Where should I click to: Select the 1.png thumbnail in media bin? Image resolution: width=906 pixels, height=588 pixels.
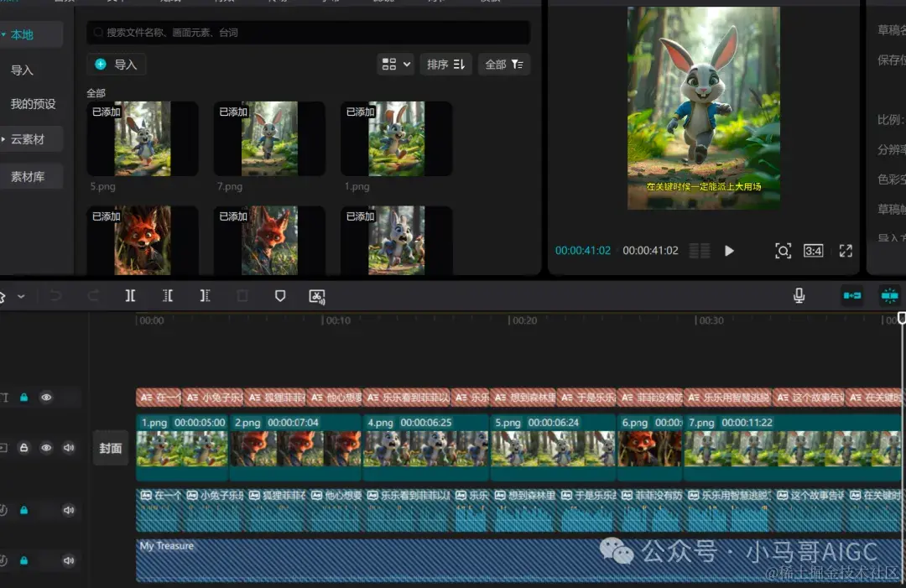point(396,138)
